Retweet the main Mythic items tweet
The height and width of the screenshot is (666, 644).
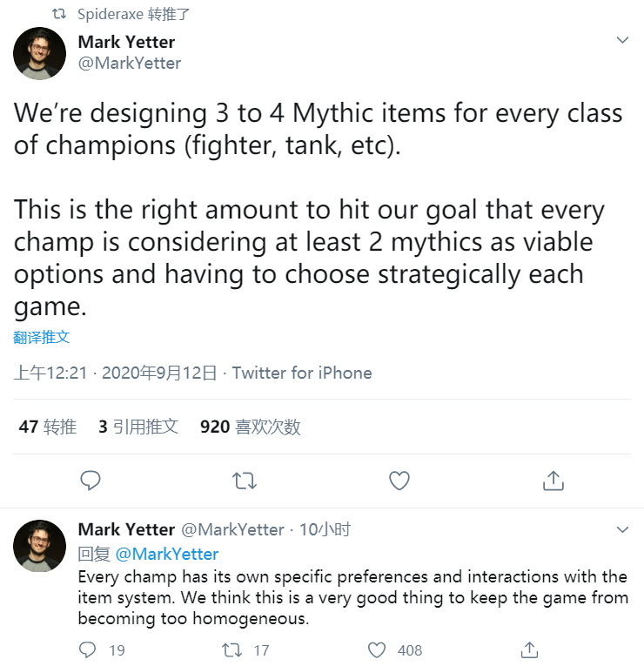point(245,480)
